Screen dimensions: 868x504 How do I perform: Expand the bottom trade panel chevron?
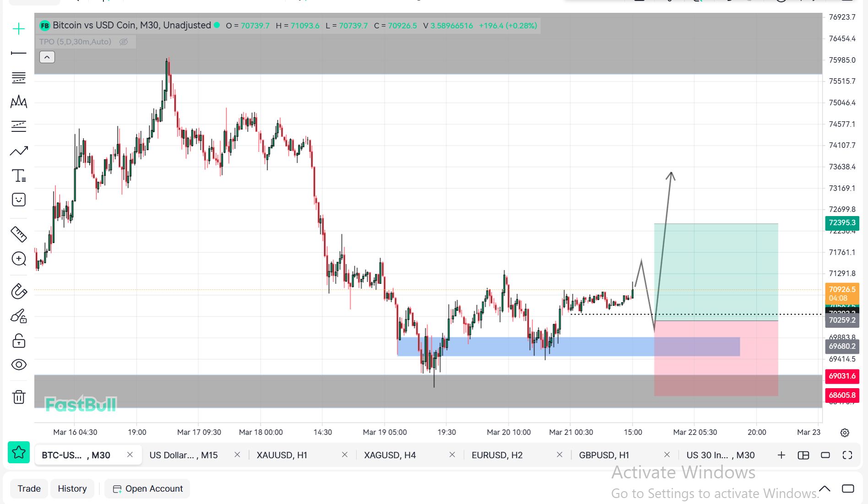pyautogui.click(x=825, y=488)
